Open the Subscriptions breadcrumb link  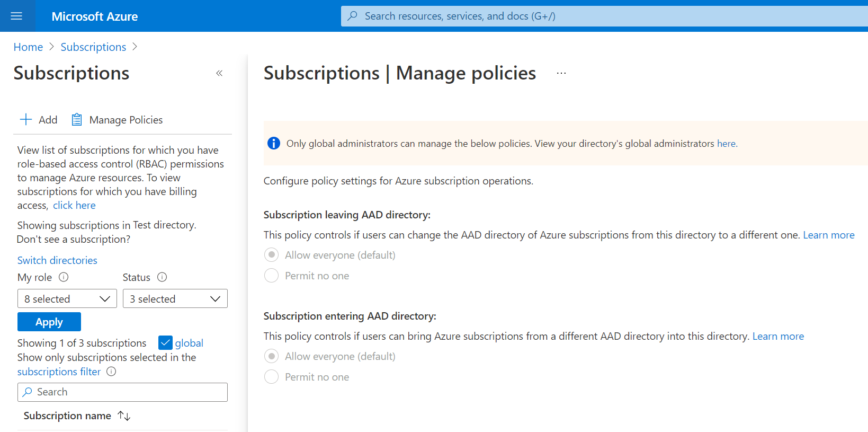click(x=93, y=47)
